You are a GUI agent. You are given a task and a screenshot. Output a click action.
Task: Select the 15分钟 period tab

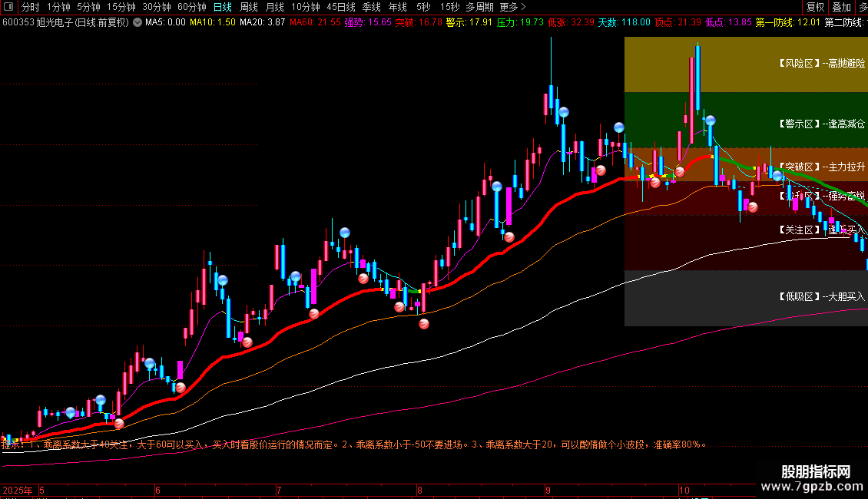point(121,7)
